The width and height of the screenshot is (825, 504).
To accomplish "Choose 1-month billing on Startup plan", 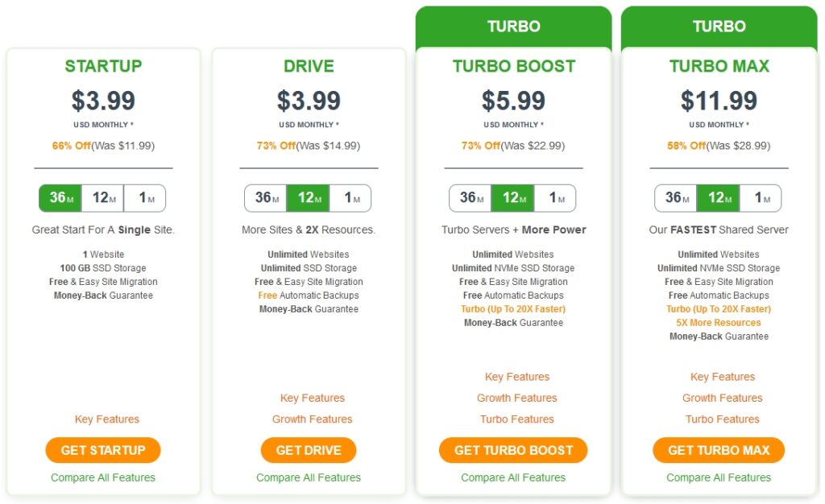I will (145, 198).
